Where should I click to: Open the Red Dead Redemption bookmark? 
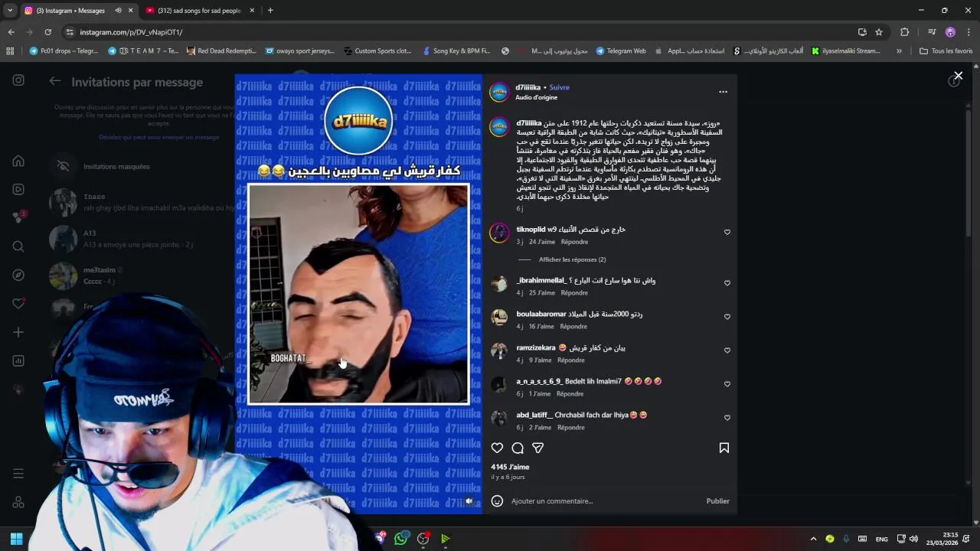(x=221, y=51)
